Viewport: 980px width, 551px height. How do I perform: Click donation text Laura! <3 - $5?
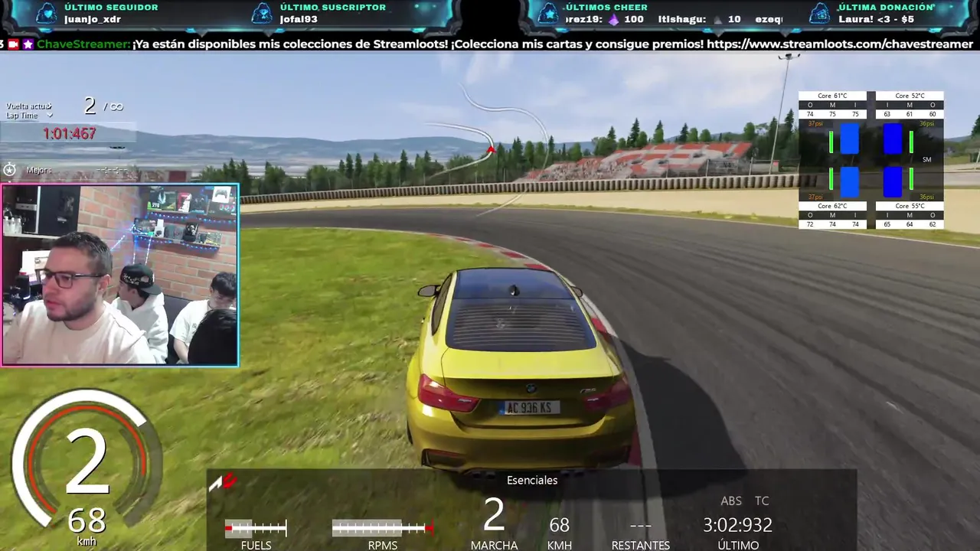point(876,19)
